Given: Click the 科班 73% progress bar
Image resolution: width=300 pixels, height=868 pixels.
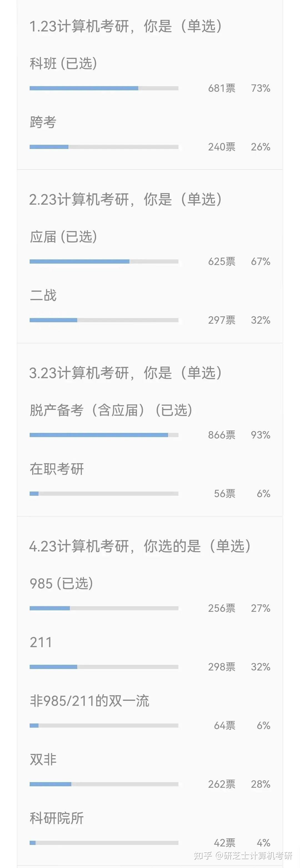Looking at the screenshot, I should click(x=104, y=88).
